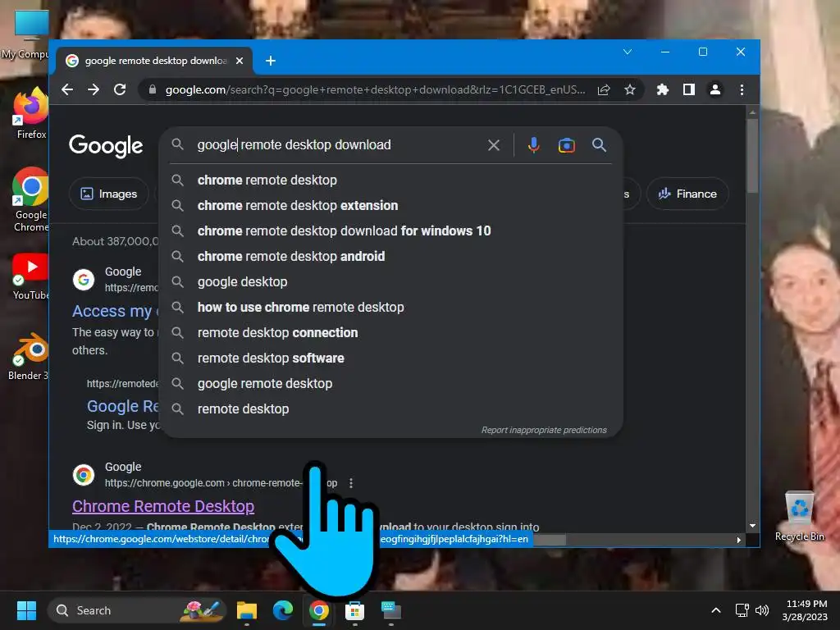Image resolution: width=840 pixels, height=630 pixels.
Task: Clear the search box with X
Action: point(493,145)
